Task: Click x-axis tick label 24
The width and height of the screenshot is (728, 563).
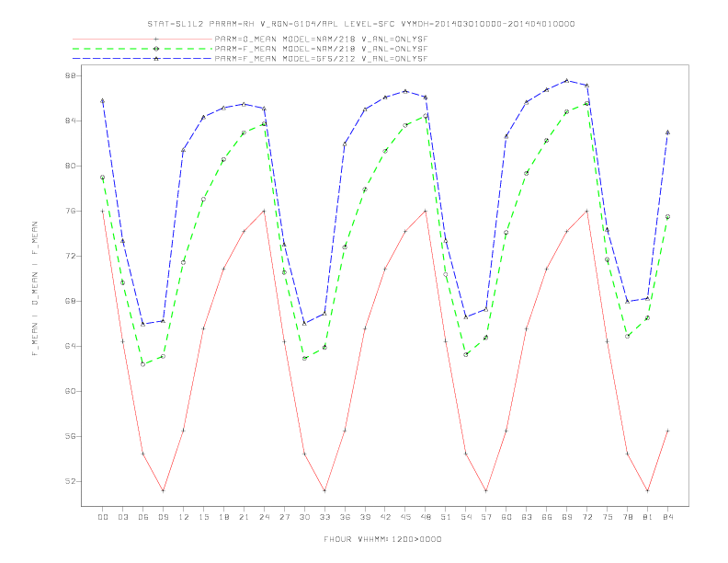Action: [264, 517]
